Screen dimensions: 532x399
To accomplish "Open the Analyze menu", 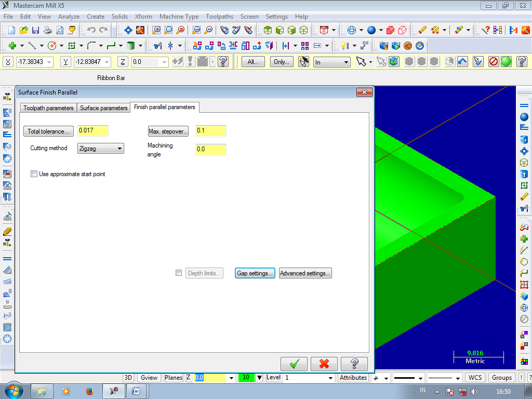I will pyautogui.click(x=69, y=17).
